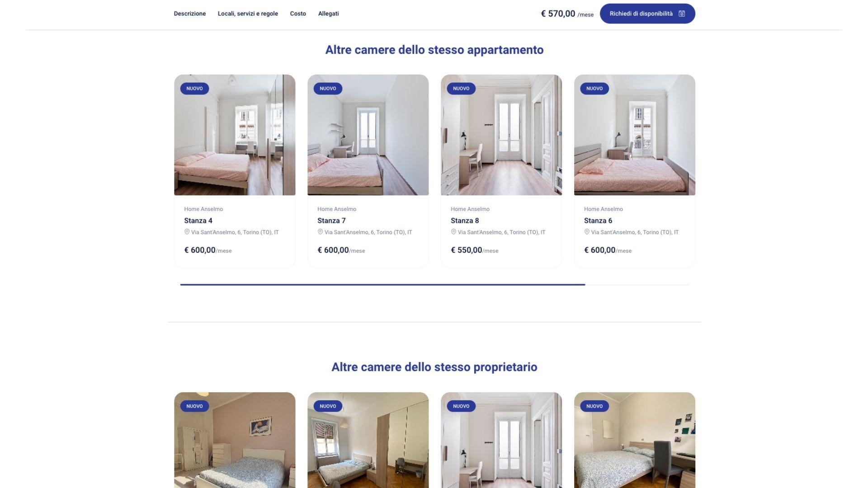Click NUOVO badge on Stanza 4 photo
Image resolution: width=868 pixels, height=488 pixels.
194,89
